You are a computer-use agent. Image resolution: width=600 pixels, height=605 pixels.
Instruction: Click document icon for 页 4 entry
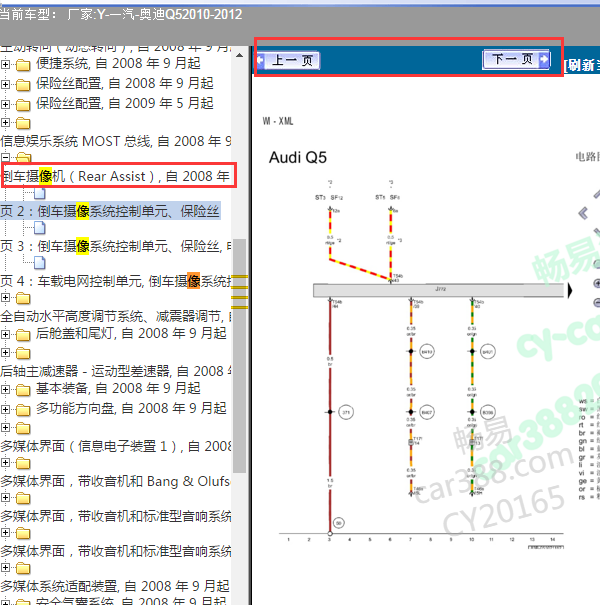(39, 262)
